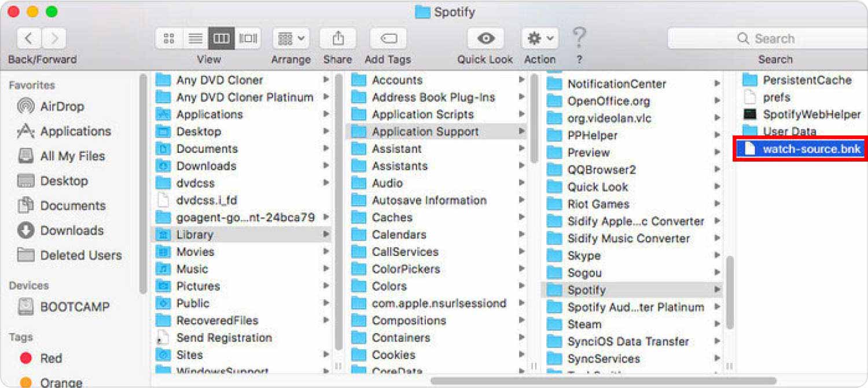Open Applications in the sidebar Favorites
The image size is (868, 388).
coord(75,131)
